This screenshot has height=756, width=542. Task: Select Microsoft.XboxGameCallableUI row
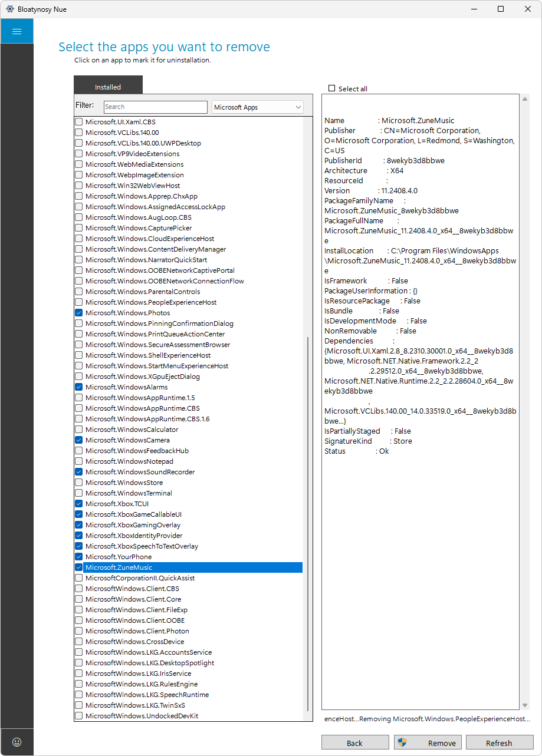[188, 514]
